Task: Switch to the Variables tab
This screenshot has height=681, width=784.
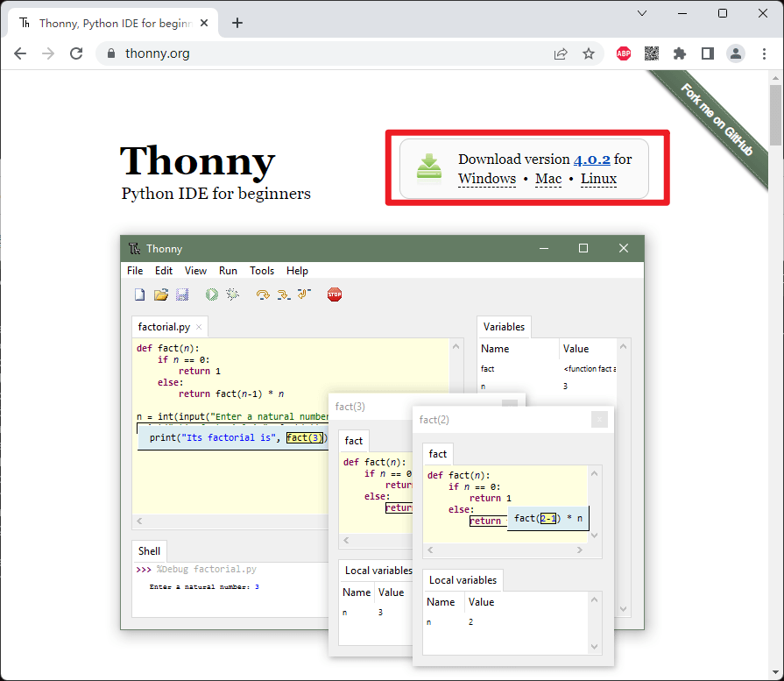Action: 504,326
